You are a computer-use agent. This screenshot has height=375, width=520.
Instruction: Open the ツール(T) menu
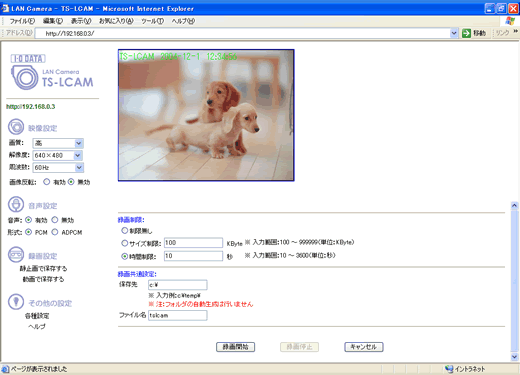pyautogui.click(x=152, y=21)
